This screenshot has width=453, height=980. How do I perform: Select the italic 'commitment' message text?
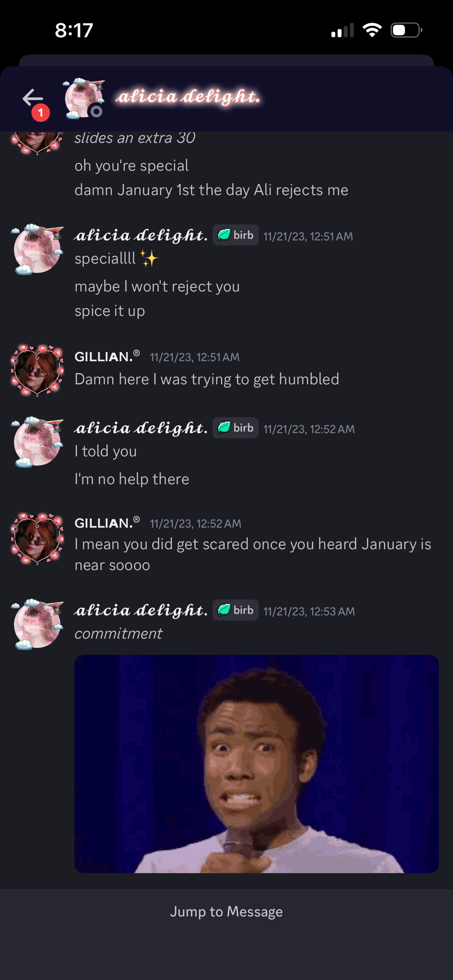(x=118, y=634)
